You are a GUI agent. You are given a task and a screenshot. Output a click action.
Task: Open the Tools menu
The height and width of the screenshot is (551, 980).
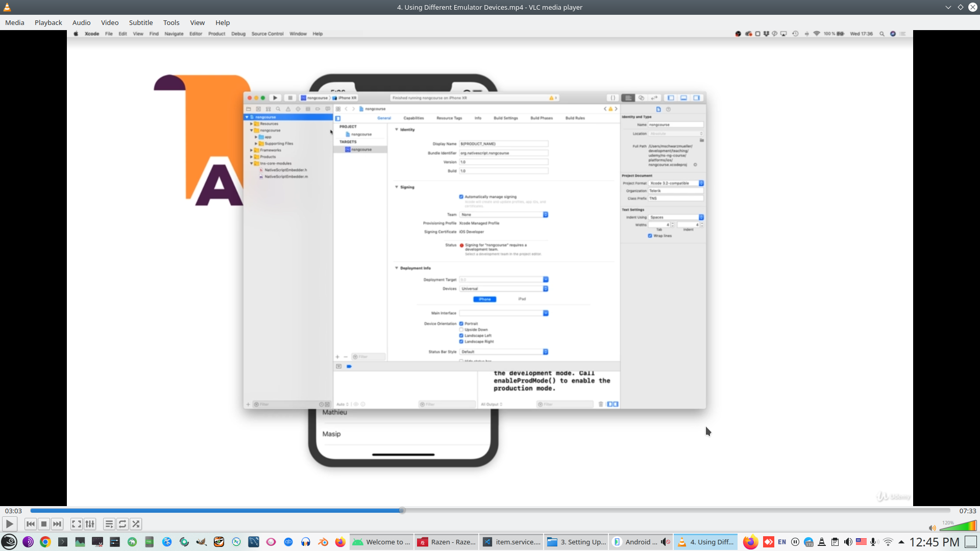pos(171,22)
